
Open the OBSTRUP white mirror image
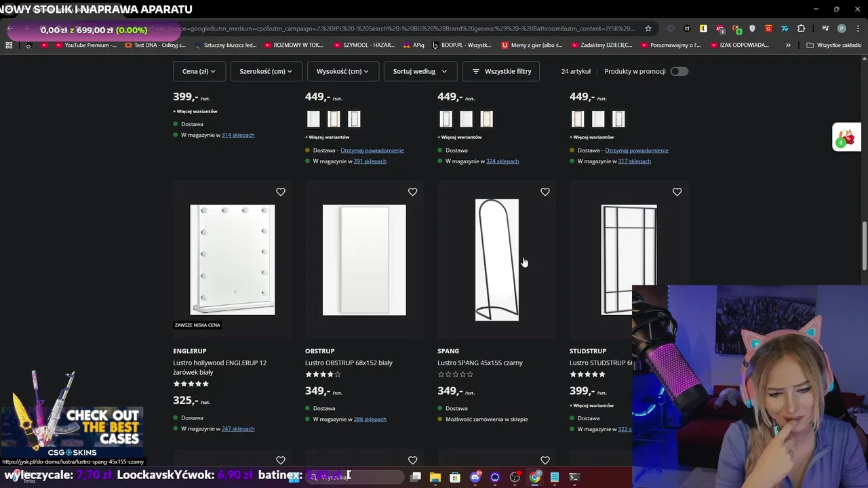(x=364, y=260)
